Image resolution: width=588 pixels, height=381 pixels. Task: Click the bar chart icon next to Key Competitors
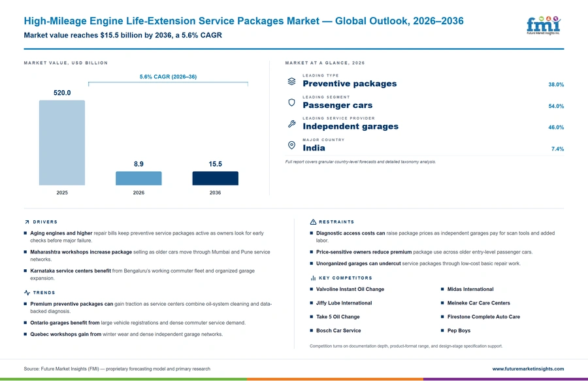point(313,278)
